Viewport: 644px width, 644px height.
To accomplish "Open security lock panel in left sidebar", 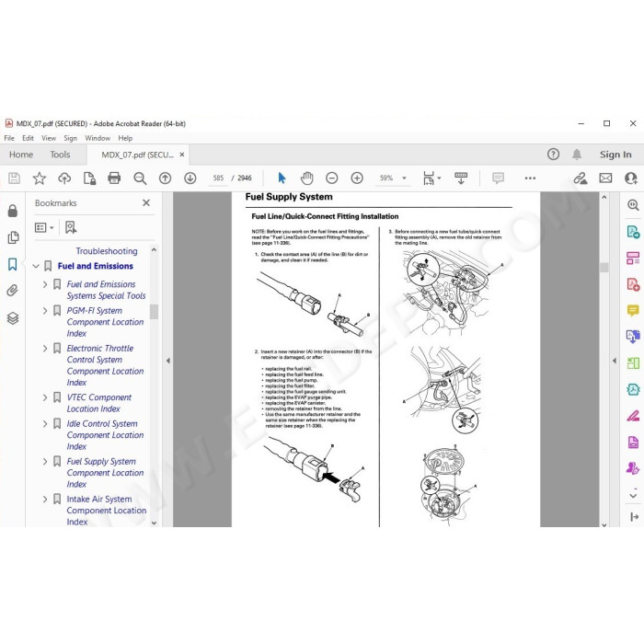I will 13,211.
